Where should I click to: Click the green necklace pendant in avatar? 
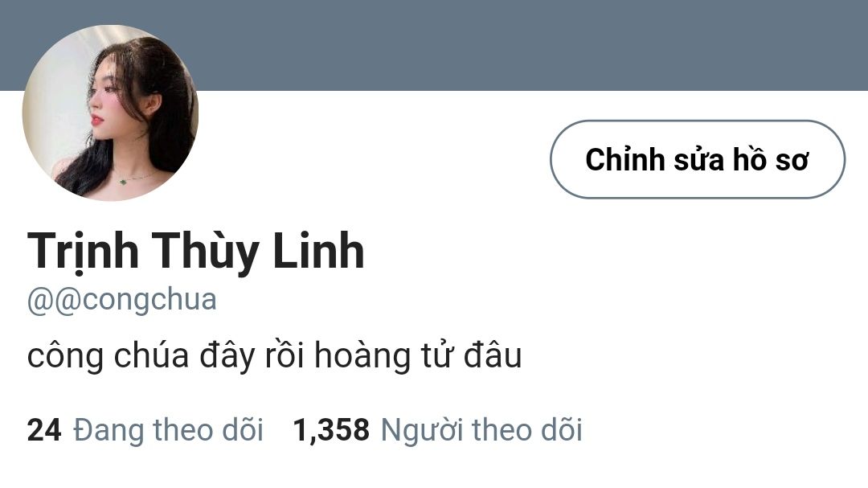coord(123,181)
